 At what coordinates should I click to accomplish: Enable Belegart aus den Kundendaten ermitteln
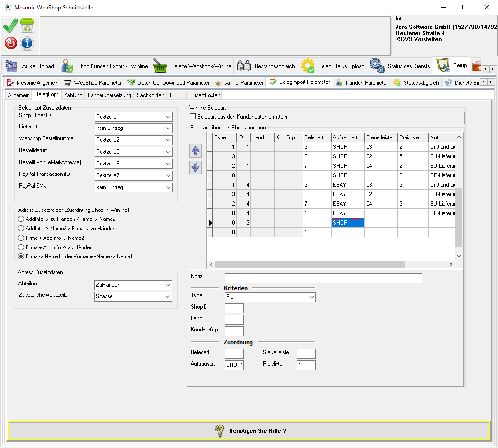pyautogui.click(x=193, y=117)
